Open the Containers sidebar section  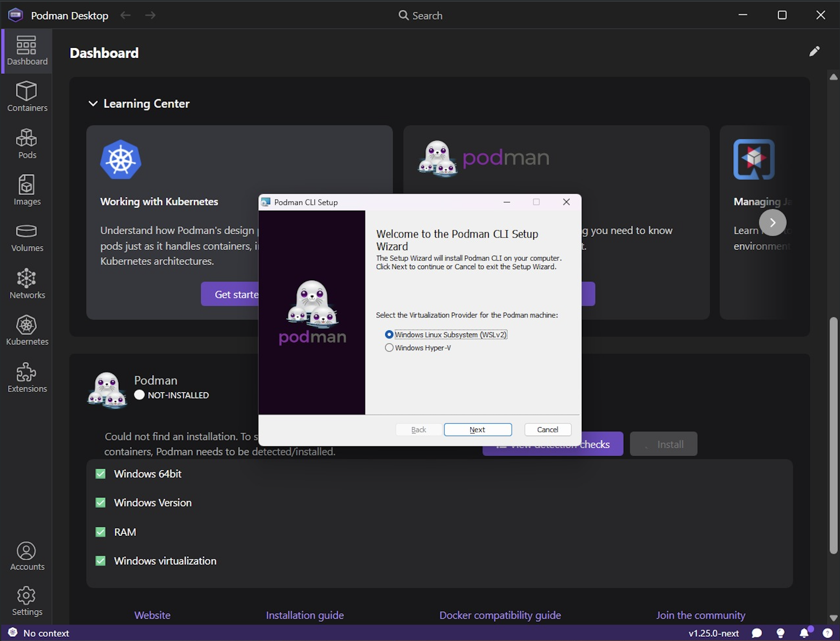27,97
